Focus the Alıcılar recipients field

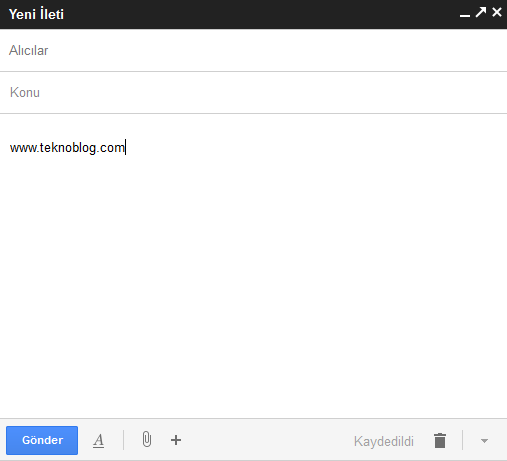253,51
